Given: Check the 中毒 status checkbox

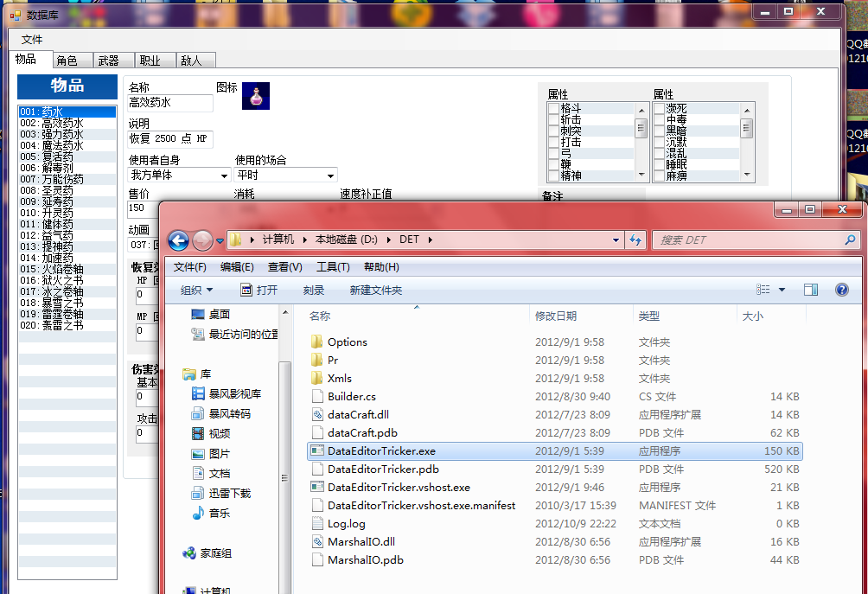Looking at the screenshot, I should tap(659, 119).
